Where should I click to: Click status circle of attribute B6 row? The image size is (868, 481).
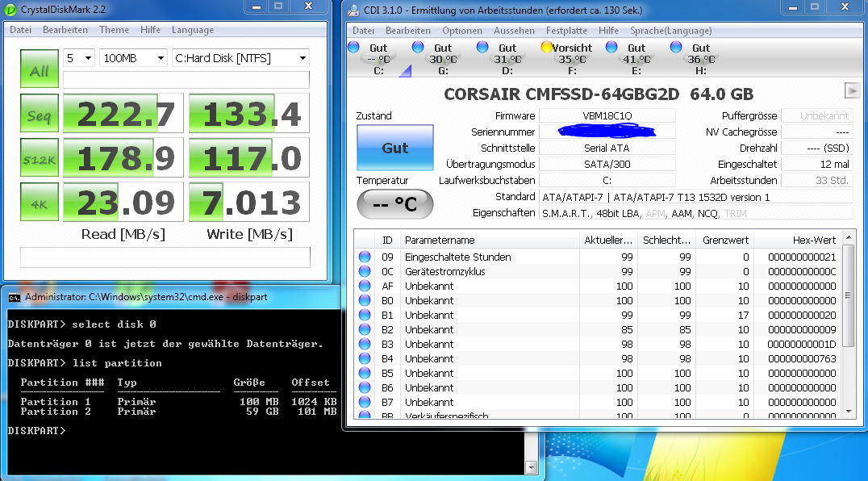pyautogui.click(x=365, y=387)
